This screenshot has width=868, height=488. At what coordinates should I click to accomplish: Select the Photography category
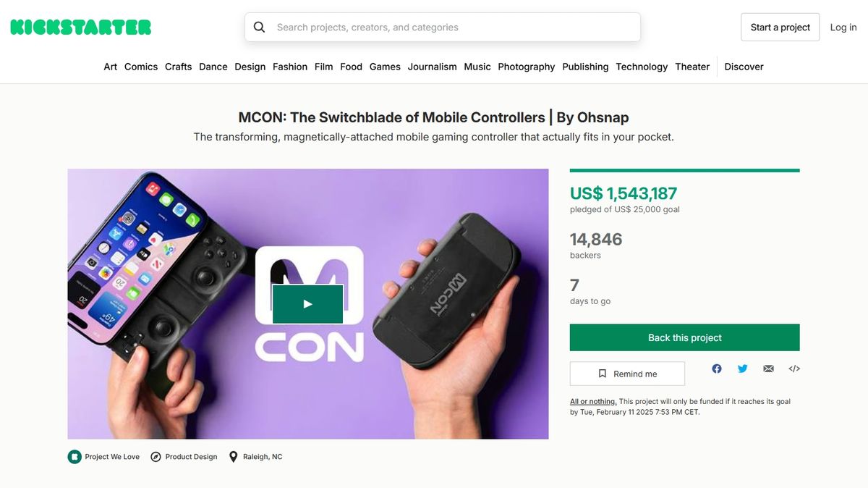pos(527,67)
